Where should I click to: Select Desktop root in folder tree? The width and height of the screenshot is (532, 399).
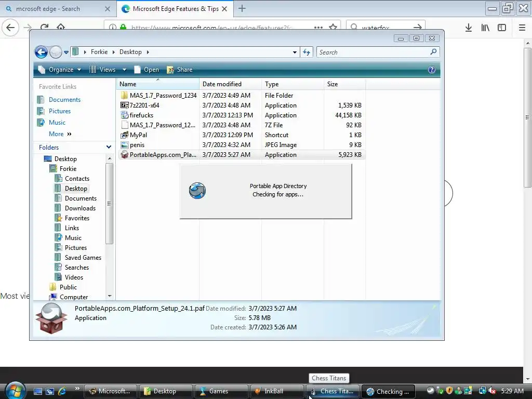click(x=65, y=159)
